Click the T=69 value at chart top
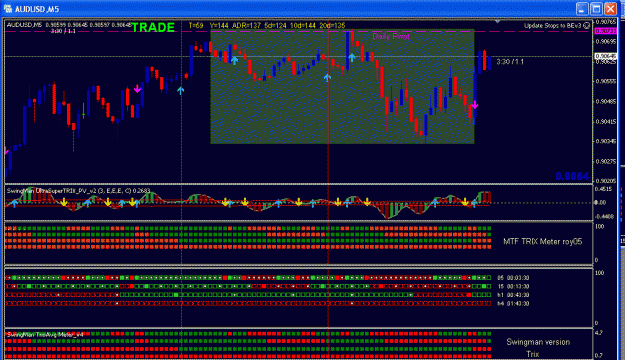This screenshot has width=625, height=360. pos(196,26)
